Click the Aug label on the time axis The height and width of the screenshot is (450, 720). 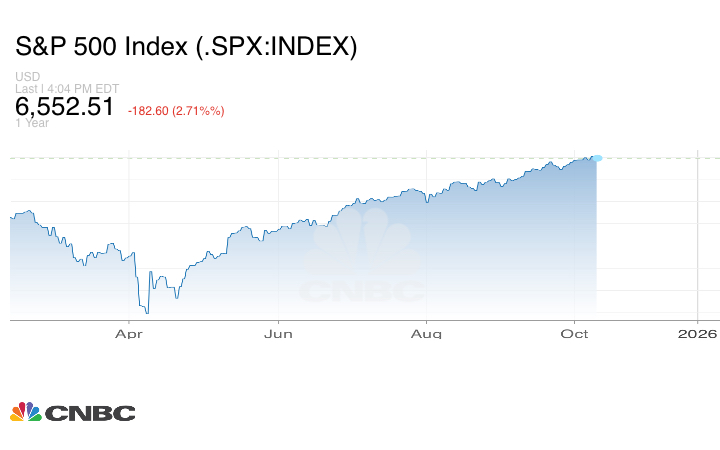[x=427, y=333]
